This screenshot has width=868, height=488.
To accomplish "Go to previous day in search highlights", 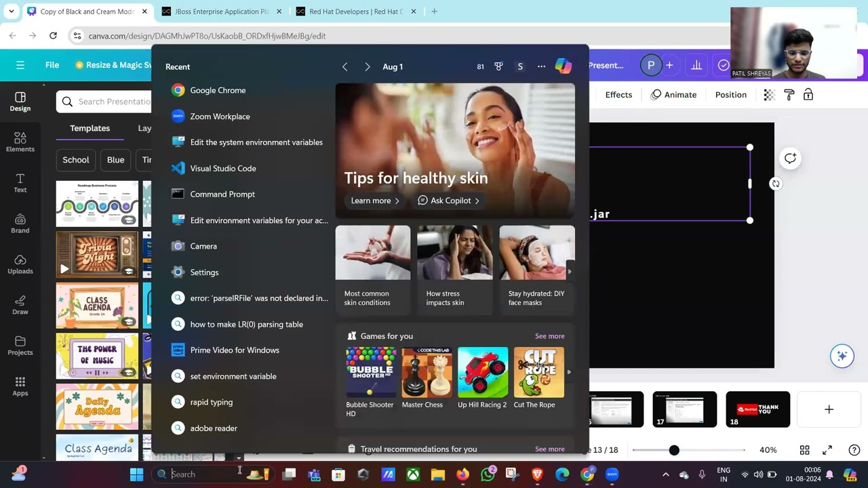I will coord(344,66).
